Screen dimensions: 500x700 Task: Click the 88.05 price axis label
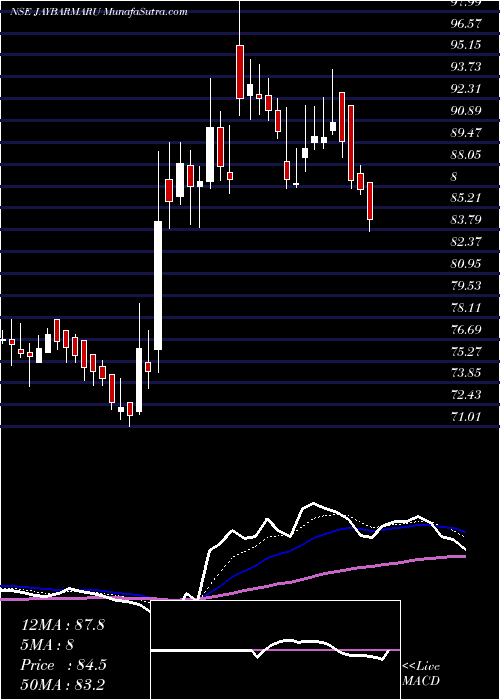click(466, 155)
